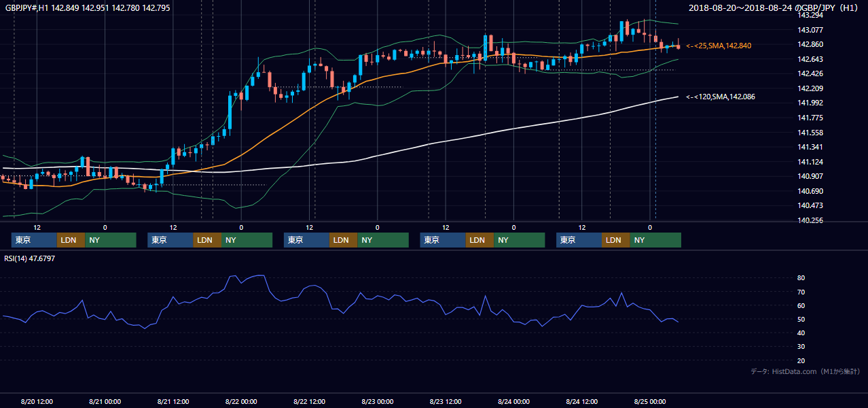This screenshot has height=408, width=868.
Task: Click price axis value 143.077
Action: 810,30
